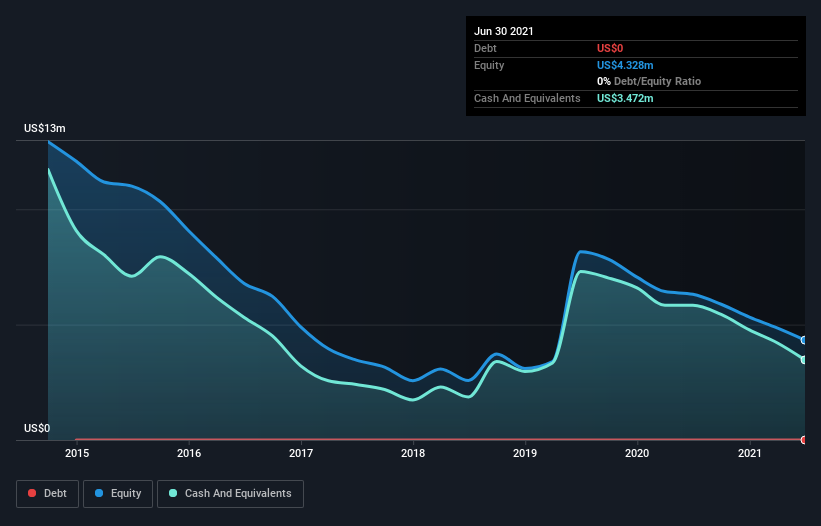This screenshot has height=526, width=821.
Task: Toggle the Cash And Equivalents legend button
Action: coord(230,494)
